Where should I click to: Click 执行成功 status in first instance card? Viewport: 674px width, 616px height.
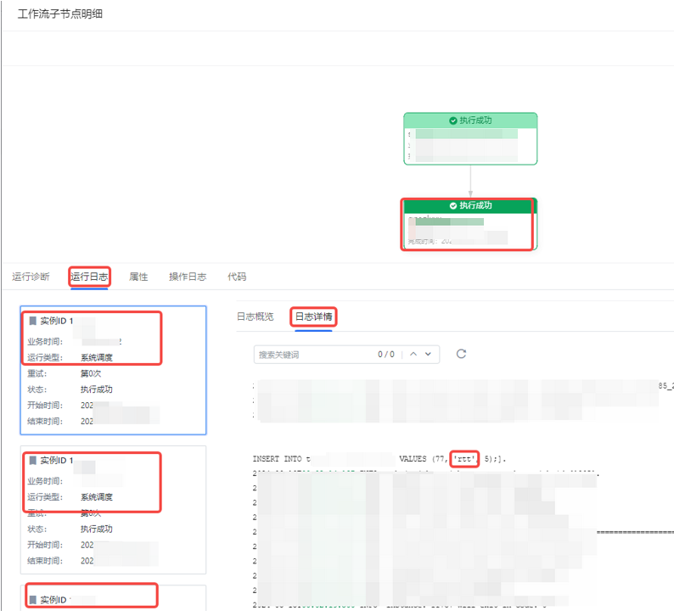pyautogui.click(x=97, y=389)
